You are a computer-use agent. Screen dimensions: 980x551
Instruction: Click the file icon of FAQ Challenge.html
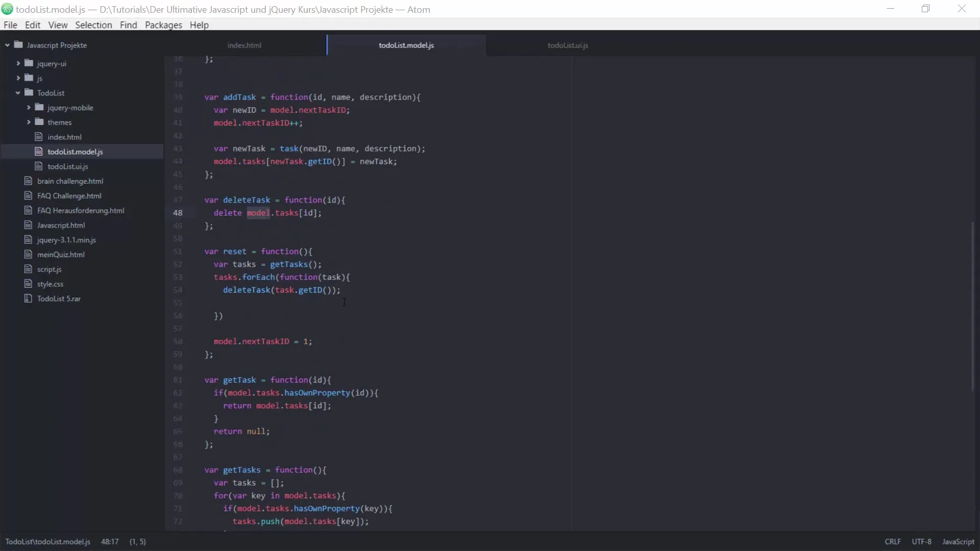click(29, 196)
